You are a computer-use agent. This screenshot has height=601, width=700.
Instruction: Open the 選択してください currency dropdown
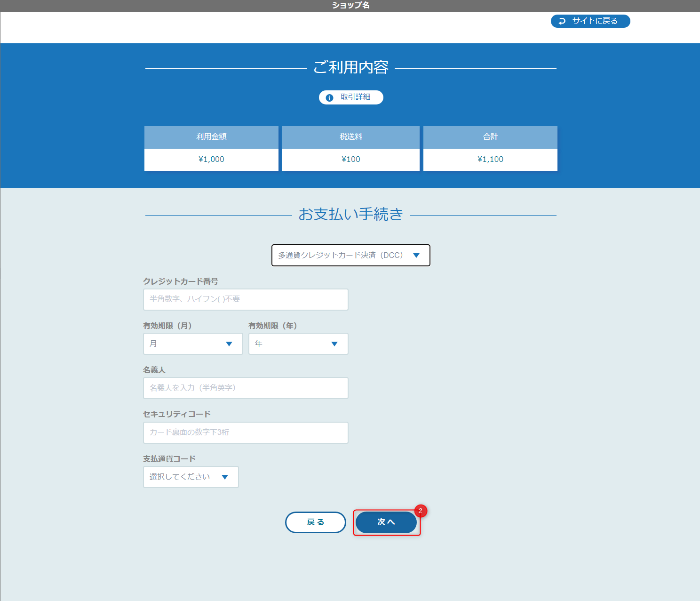[191, 477]
